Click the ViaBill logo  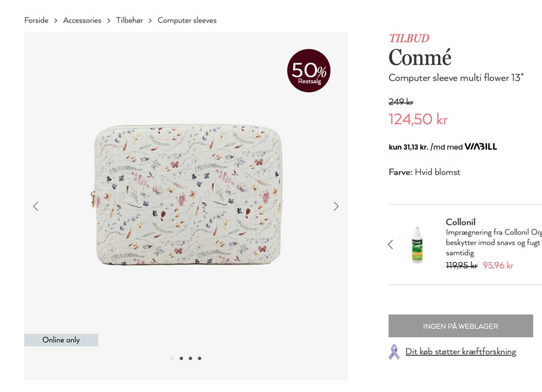pyautogui.click(x=480, y=147)
